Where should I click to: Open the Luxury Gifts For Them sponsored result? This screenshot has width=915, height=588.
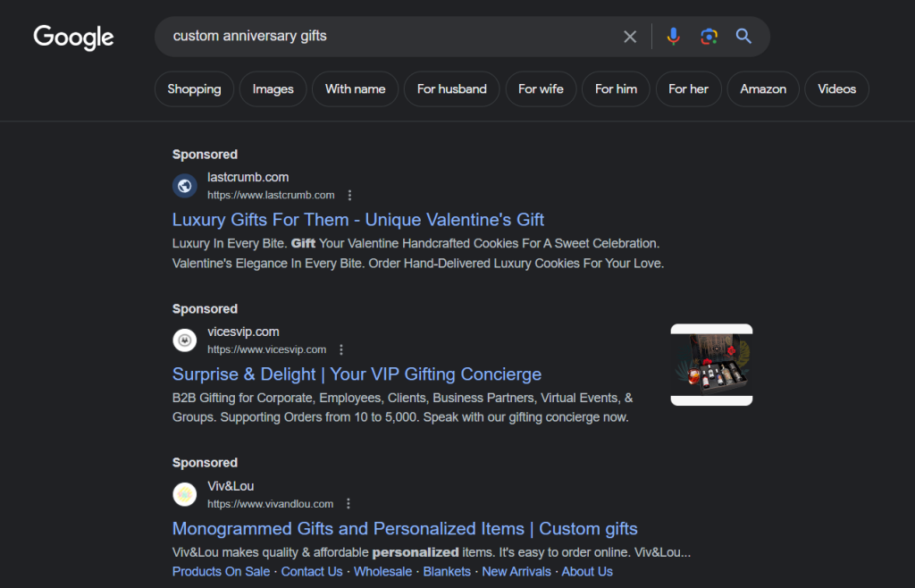357,219
